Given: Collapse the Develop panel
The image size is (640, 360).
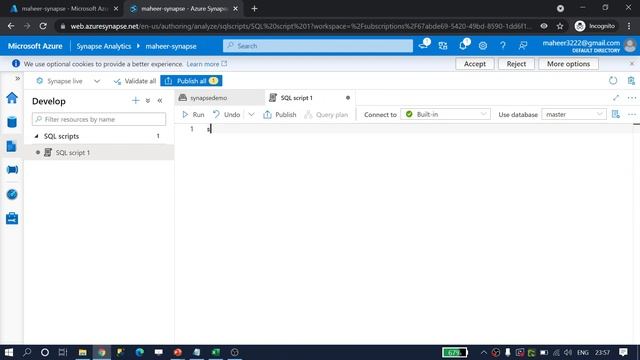Looking at the screenshot, I should coord(160,100).
